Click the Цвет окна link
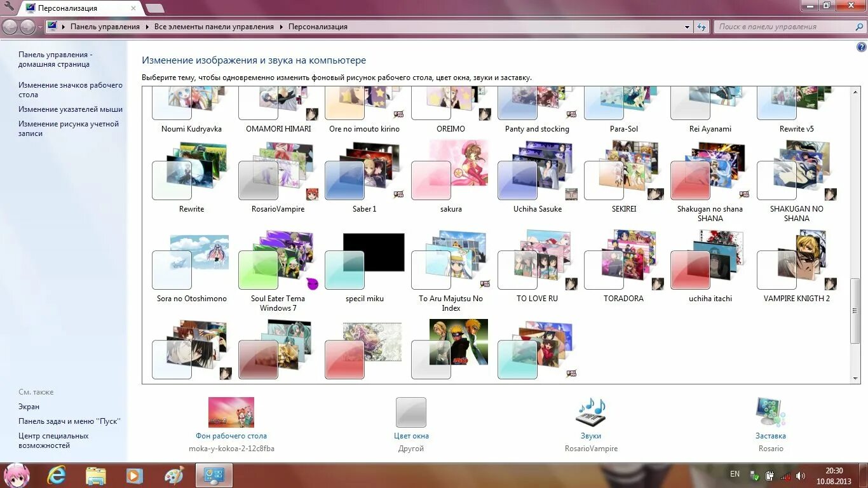The height and width of the screenshot is (488, 868). point(411,436)
